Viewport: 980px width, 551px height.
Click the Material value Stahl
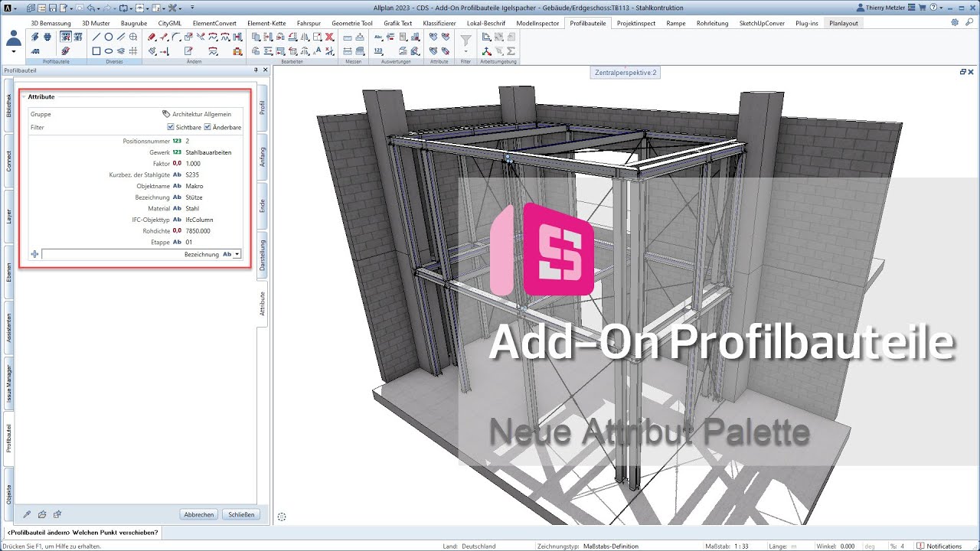click(x=192, y=208)
